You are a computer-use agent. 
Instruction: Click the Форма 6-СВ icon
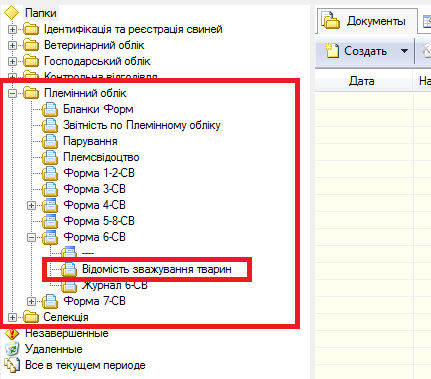pos(50,237)
